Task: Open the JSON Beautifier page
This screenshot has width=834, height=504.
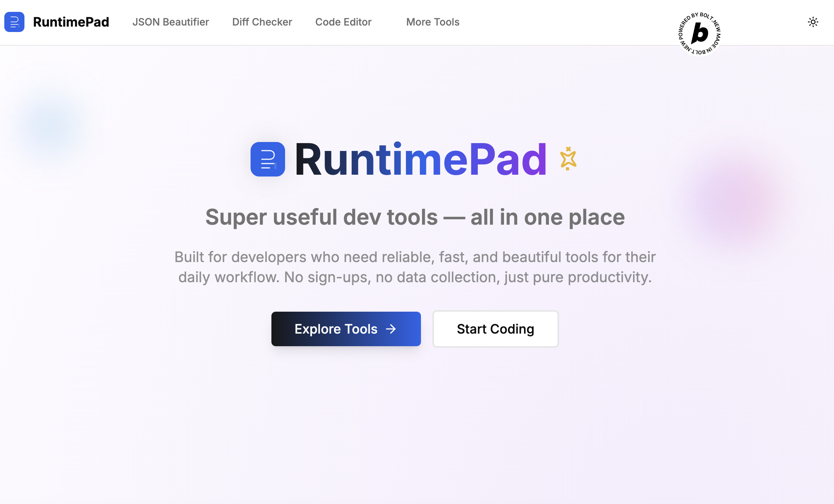Action: [170, 22]
